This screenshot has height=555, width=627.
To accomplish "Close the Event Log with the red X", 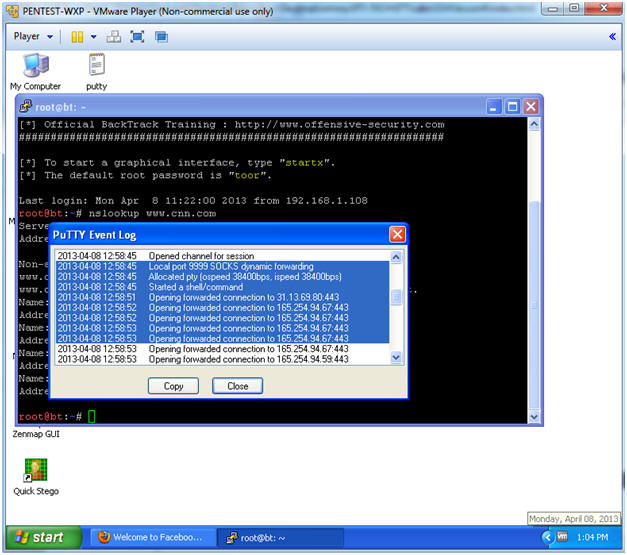I will point(397,234).
